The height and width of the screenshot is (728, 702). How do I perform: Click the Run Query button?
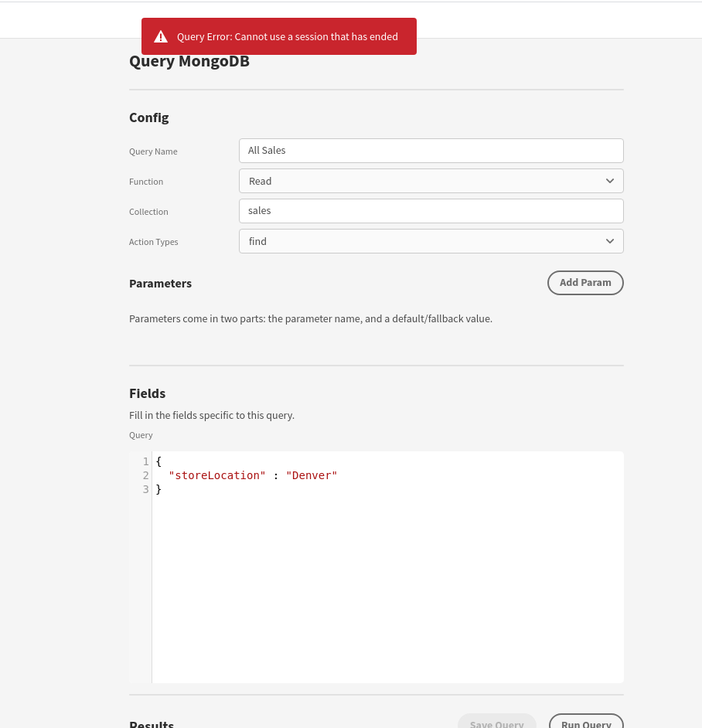click(x=586, y=722)
